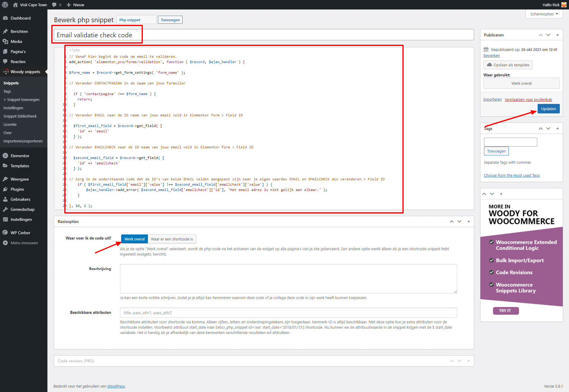Open Weergave paintbrush icon menu

tap(5, 179)
